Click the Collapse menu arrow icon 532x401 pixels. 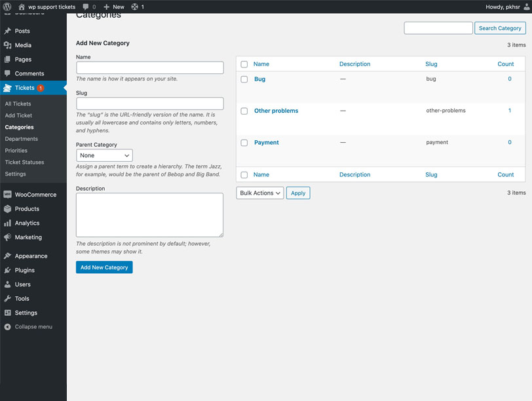(7, 327)
